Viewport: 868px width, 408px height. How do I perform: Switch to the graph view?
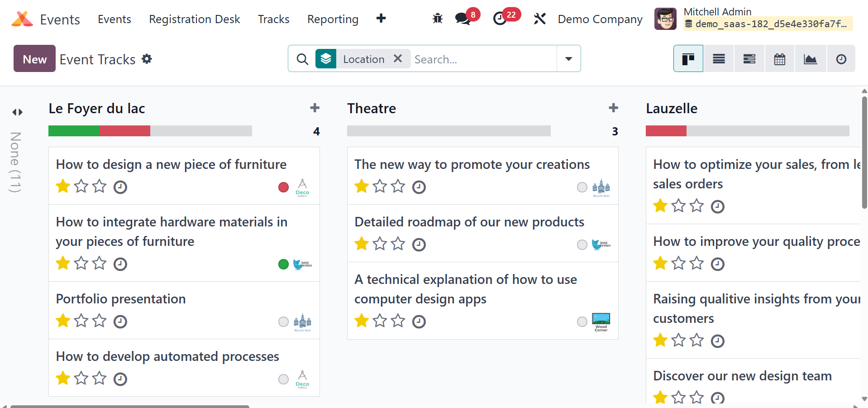[x=810, y=59]
